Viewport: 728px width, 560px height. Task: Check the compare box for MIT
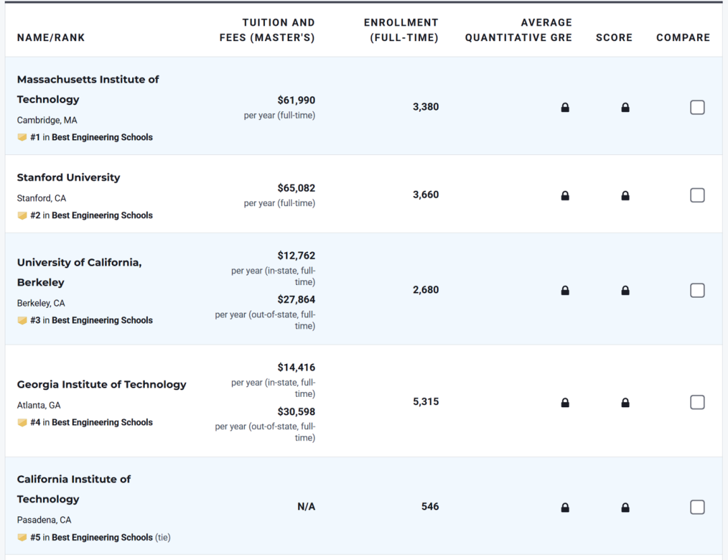click(698, 107)
